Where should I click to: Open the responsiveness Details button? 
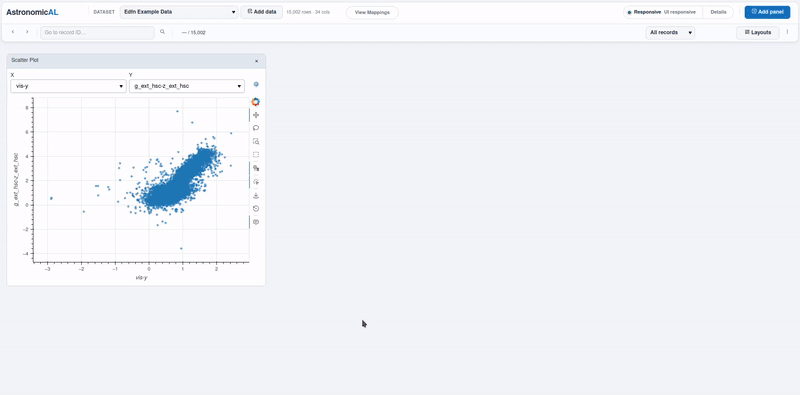(x=718, y=12)
